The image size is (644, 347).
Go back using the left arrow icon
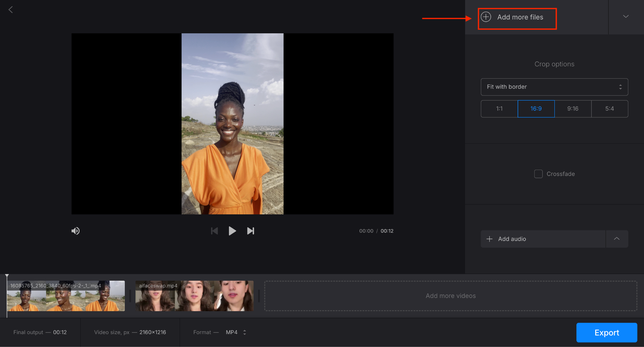coord(11,10)
